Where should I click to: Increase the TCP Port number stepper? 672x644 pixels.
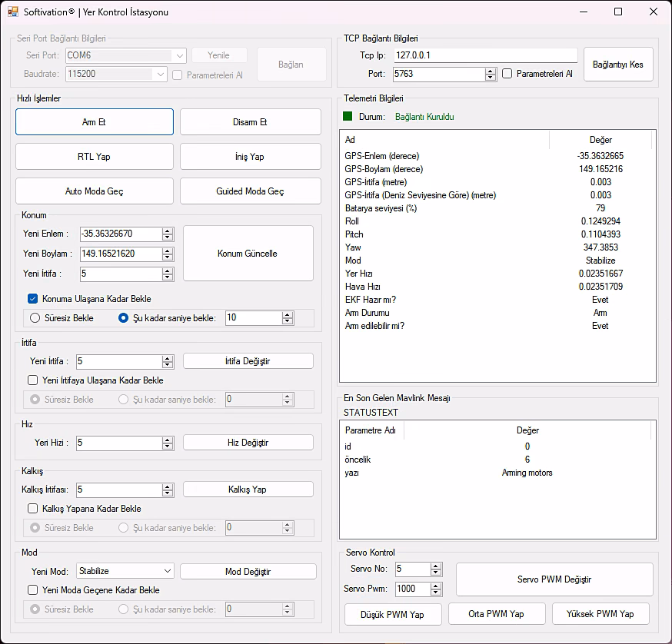(x=491, y=71)
